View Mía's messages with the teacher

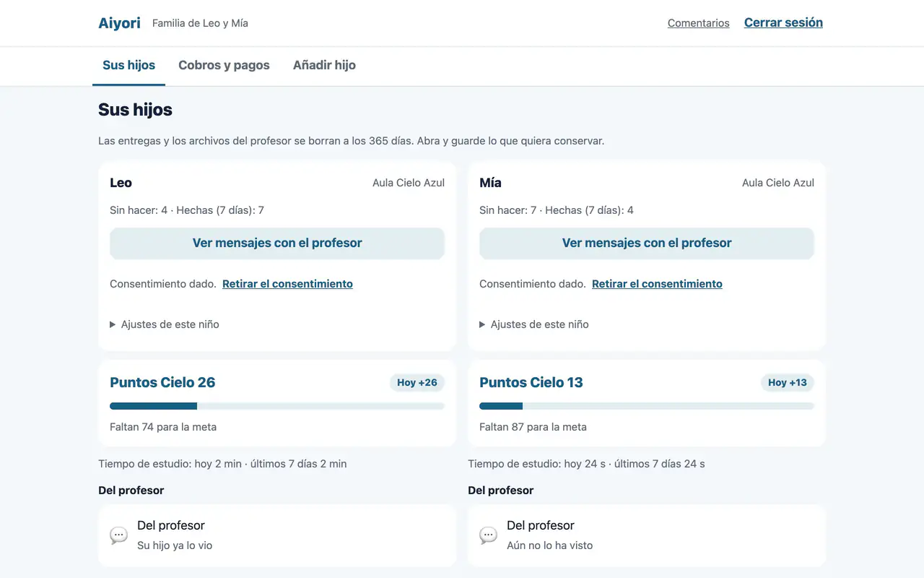pos(647,243)
